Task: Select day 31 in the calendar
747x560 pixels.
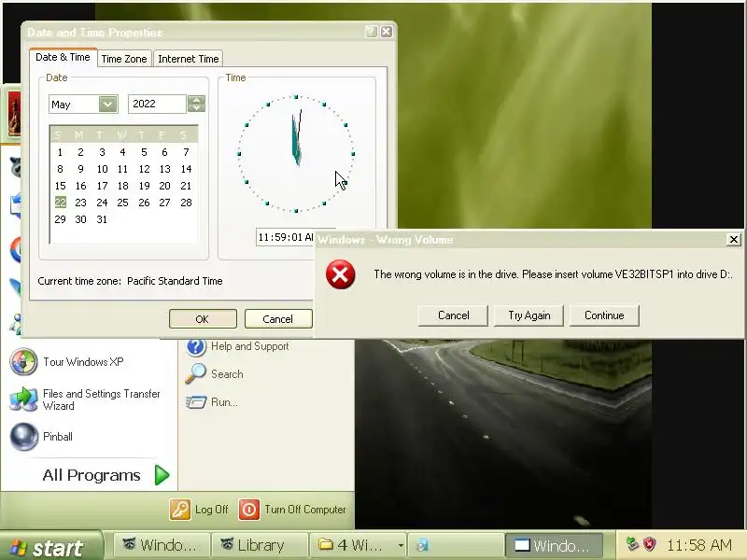Action: click(x=102, y=219)
